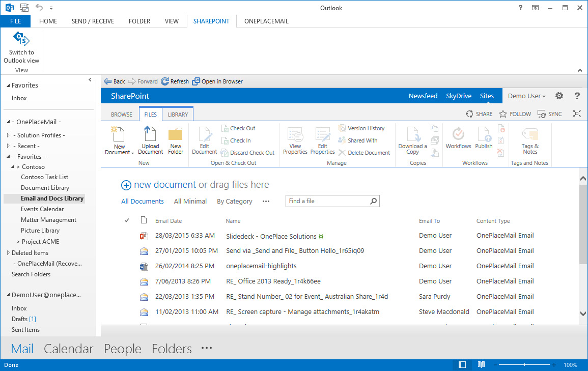Open the Demo User dropdown menu
The width and height of the screenshot is (588, 371).
pyautogui.click(x=526, y=96)
